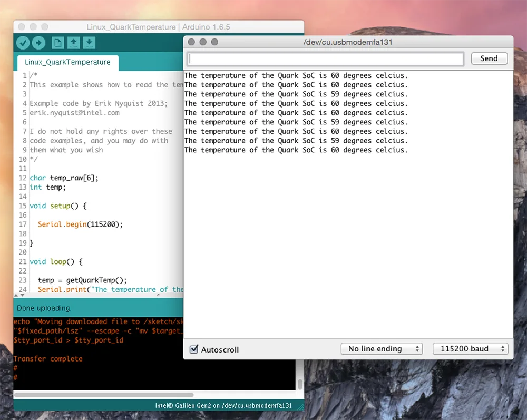This screenshot has width=527, height=420.
Task: Zoom the serial monitor window
Action: (214, 42)
